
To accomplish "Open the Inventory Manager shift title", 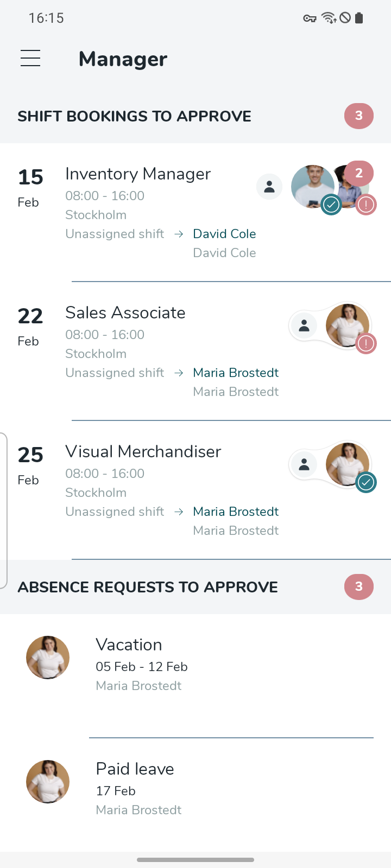I will (x=138, y=174).
